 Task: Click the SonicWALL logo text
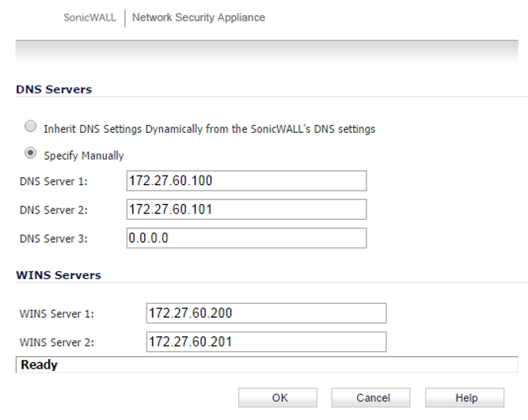point(90,17)
